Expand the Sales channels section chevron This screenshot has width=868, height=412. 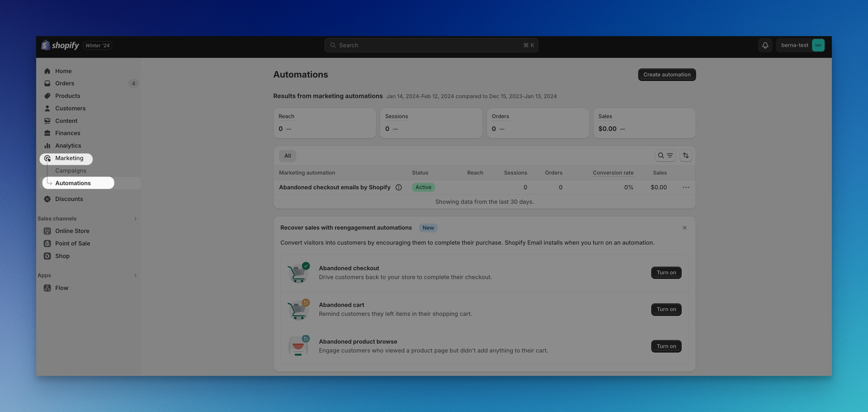click(x=135, y=219)
